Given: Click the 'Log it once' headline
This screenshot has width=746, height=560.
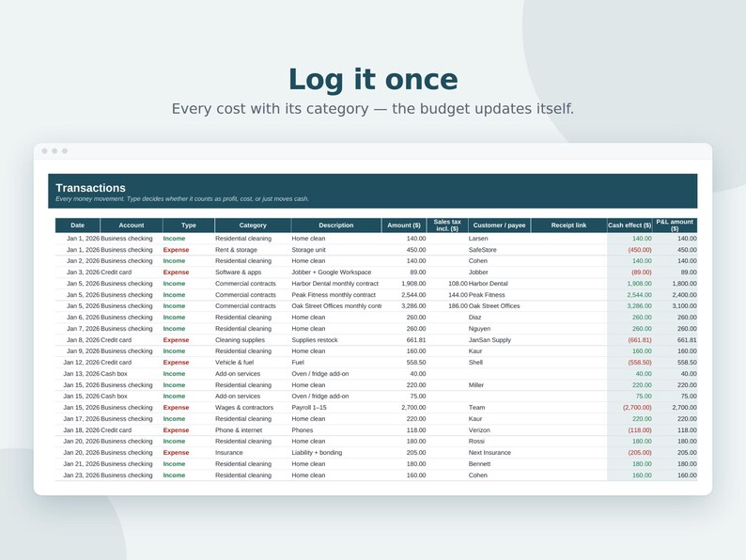Looking at the screenshot, I should tap(373, 79).
